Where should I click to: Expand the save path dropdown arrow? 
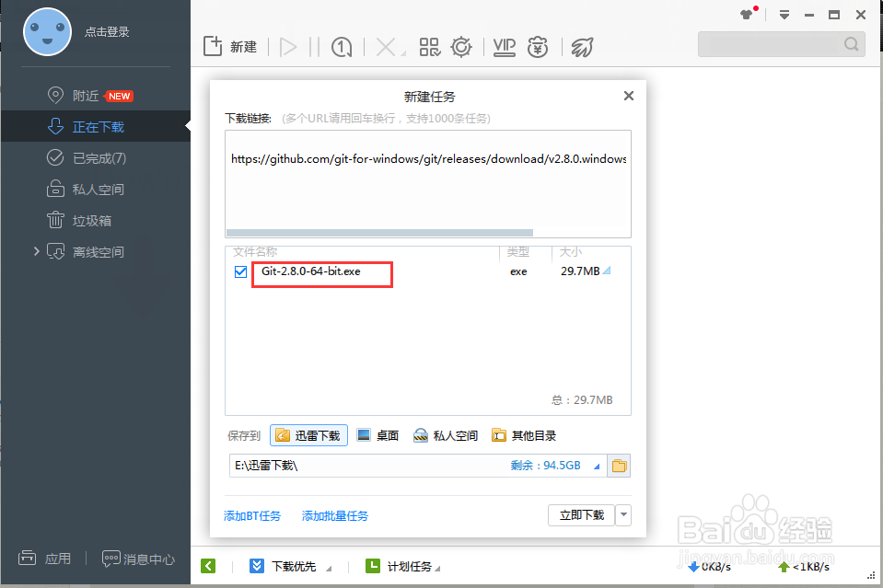(597, 466)
